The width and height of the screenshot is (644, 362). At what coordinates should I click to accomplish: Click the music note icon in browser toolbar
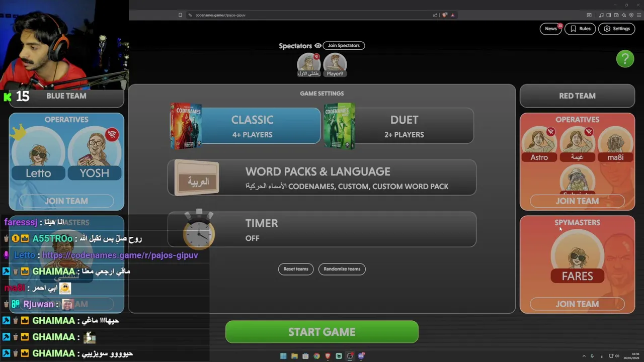point(601,15)
